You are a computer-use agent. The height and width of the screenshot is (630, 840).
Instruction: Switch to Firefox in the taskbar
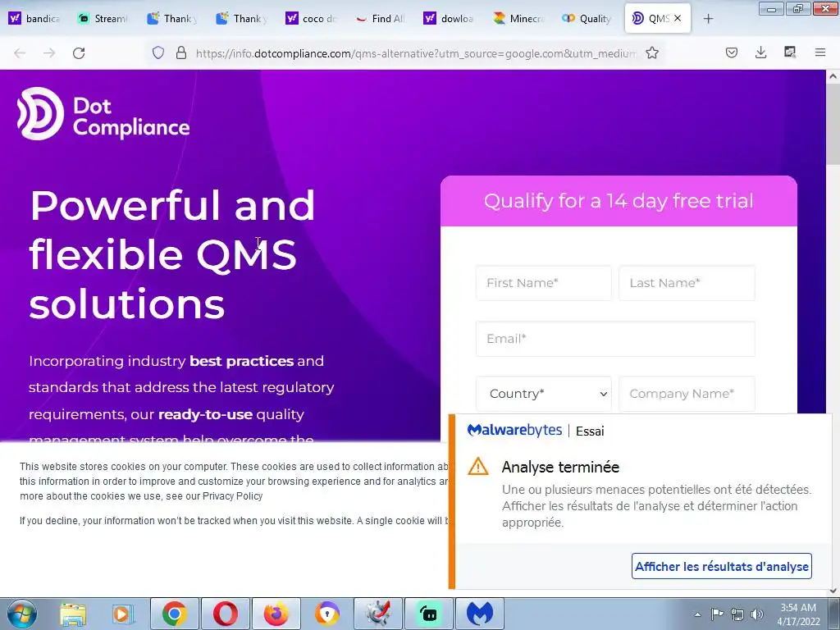[276, 614]
